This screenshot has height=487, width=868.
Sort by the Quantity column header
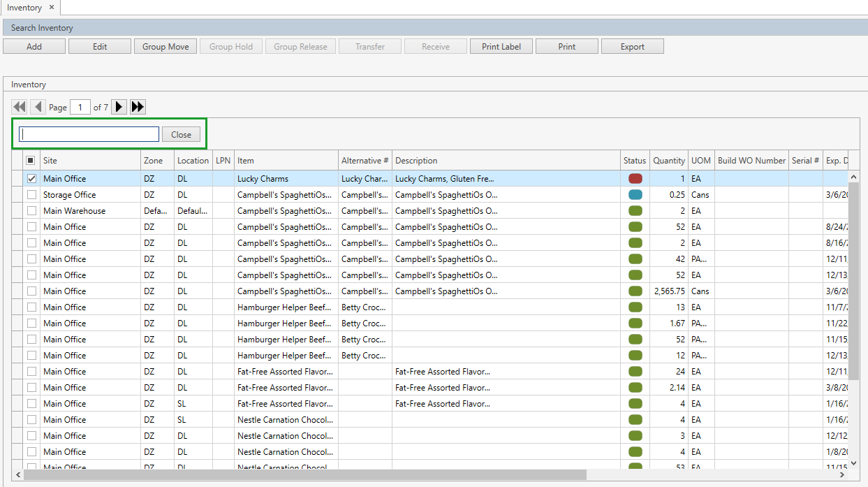pos(669,161)
